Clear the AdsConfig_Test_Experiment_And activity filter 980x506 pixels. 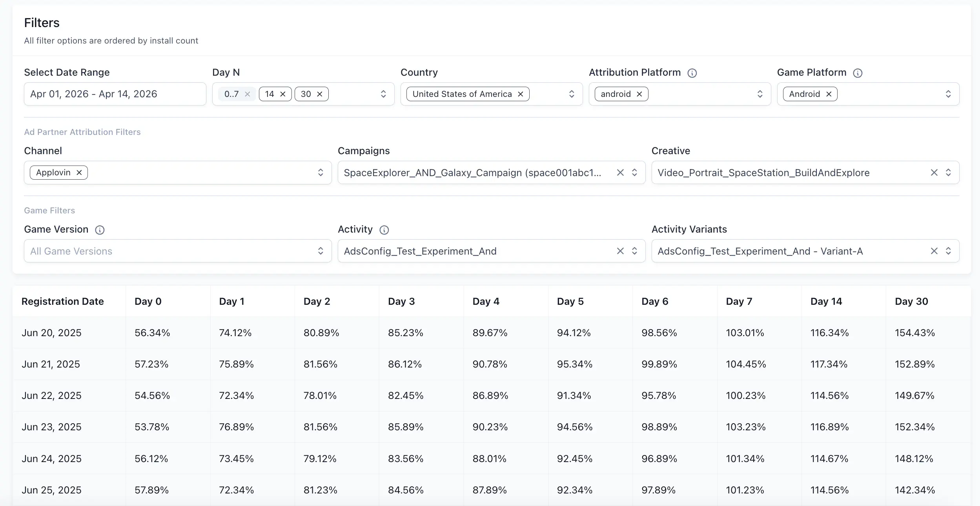[x=620, y=251]
